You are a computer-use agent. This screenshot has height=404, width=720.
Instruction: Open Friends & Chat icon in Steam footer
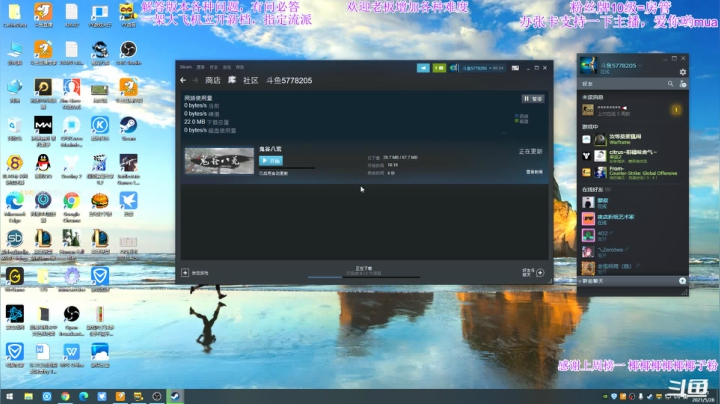(x=540, y=273)
